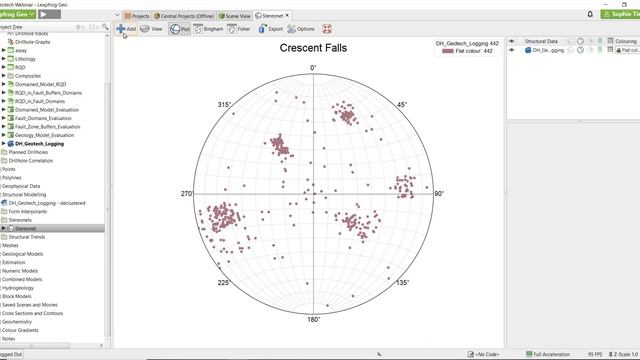Click the declustered DH_Geotech_Logging icon
Image resolution: width=640 pixels, height=360 pixels.
pyautogui.click(x=4, y=203)
